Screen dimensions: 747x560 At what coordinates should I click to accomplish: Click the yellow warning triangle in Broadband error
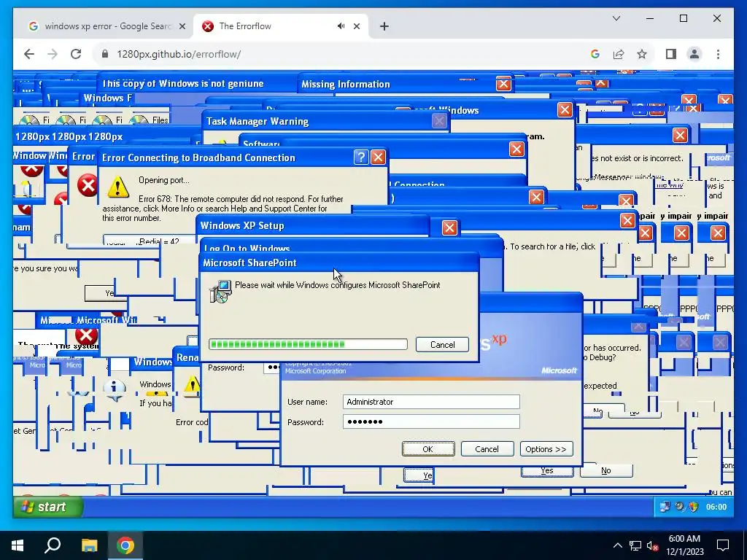[x=117, y=187]
